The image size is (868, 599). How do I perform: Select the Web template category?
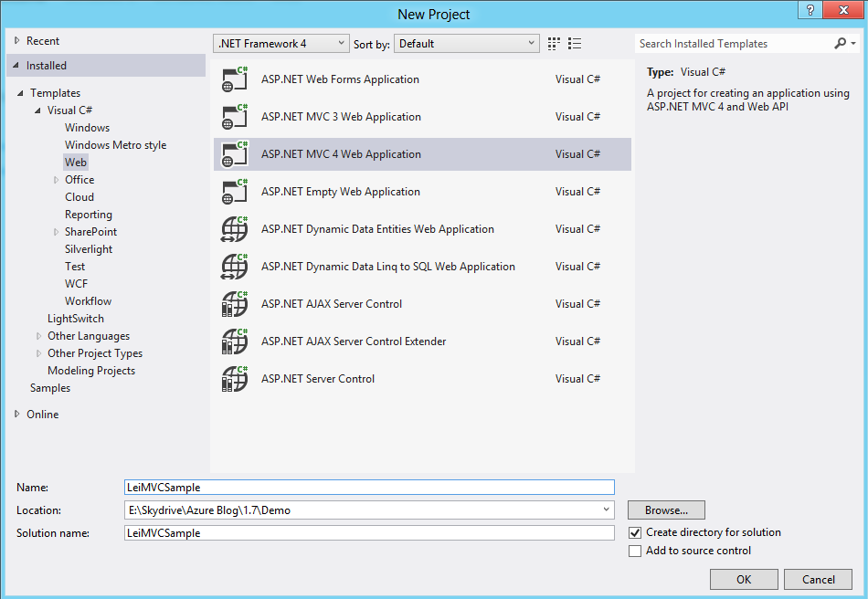[75, 162]
